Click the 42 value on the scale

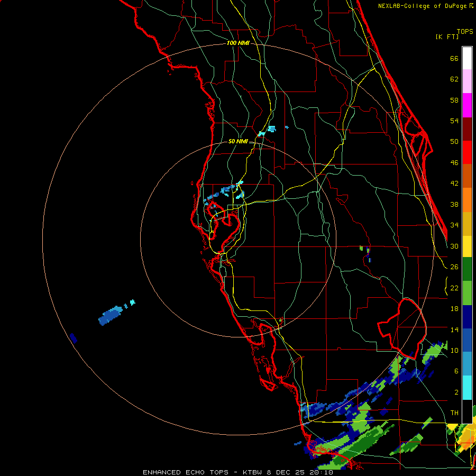pyautogui.click(x=454, y=183)
